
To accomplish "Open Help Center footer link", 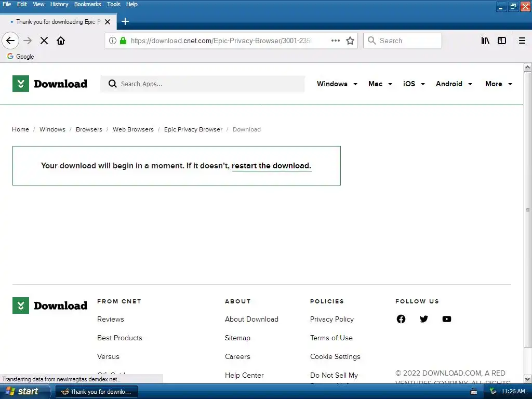I will [244, 375].
